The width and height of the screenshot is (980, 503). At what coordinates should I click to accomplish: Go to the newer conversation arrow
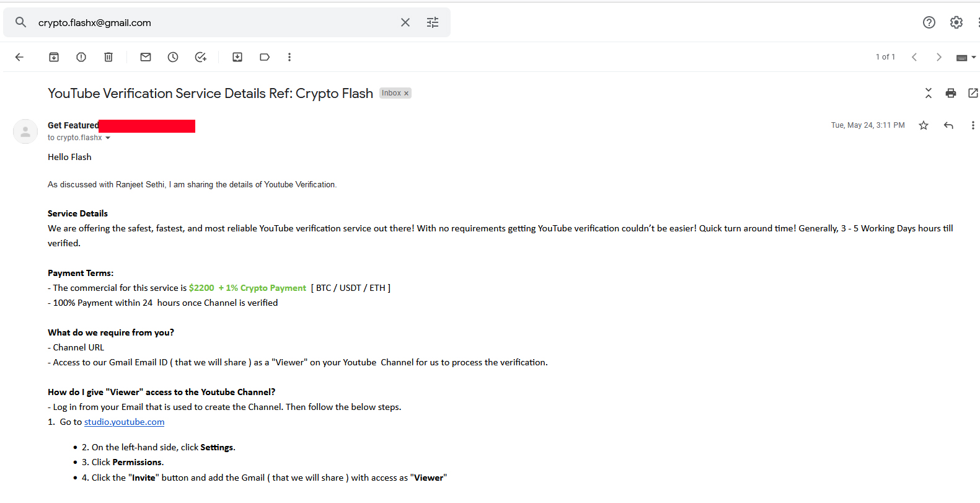[914, 57]
